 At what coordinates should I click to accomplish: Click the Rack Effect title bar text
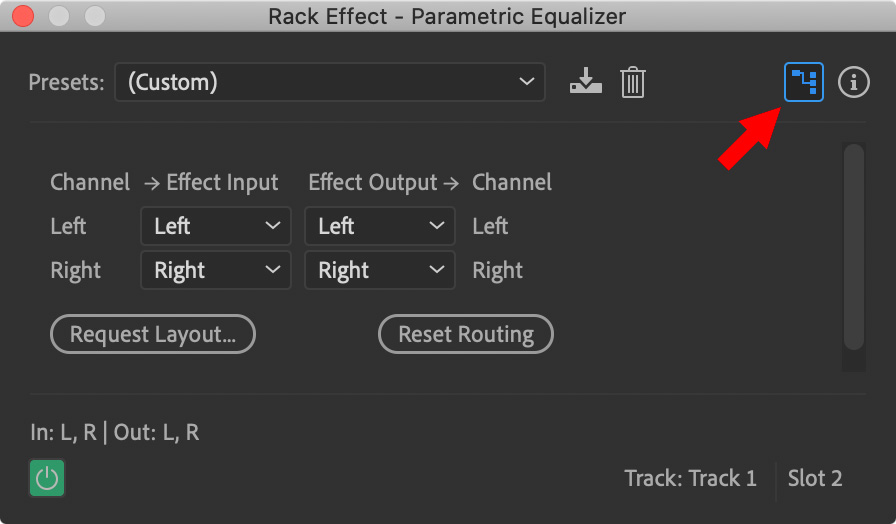[447, 17]
